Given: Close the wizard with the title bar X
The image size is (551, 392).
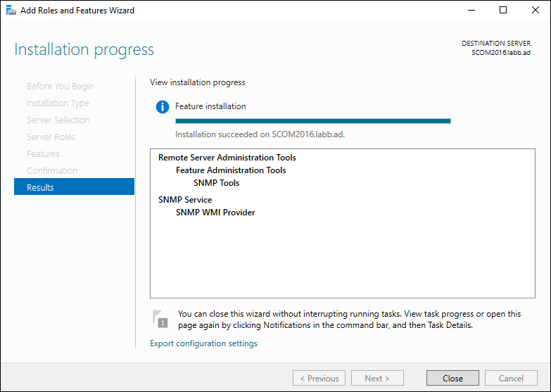Looking at the screenshot, I should click(536, 10).
